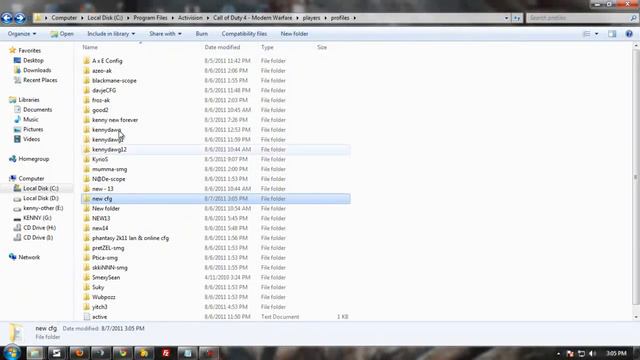Select the KyrioS folder icon
Image resolution: width=640 pixels, height=360 pixels.
point(87,159)
